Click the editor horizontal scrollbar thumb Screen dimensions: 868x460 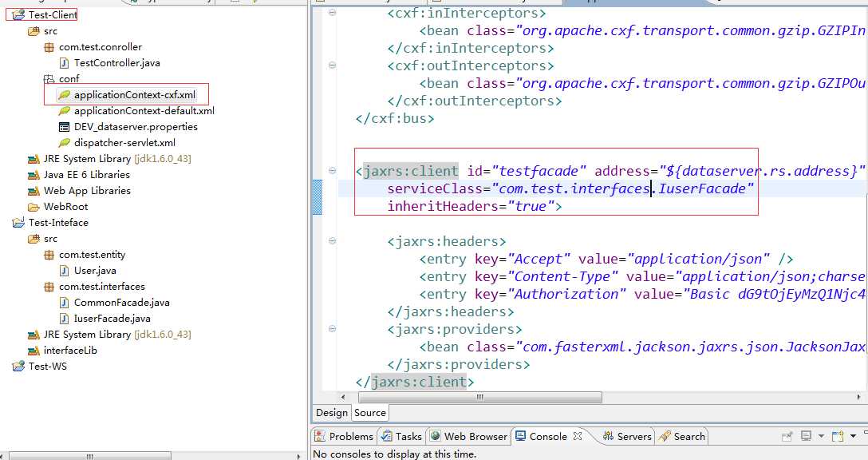(x=480, y=397)
